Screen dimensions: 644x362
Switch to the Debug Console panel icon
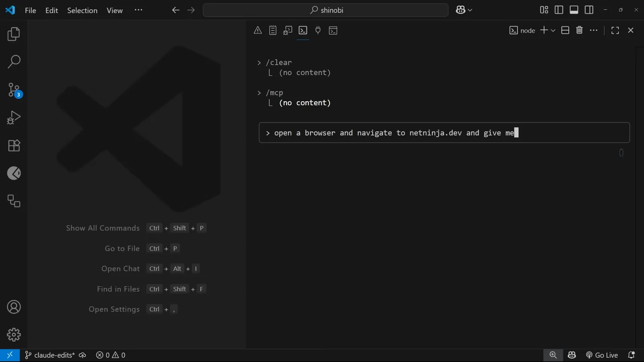[x=287, y=30]
